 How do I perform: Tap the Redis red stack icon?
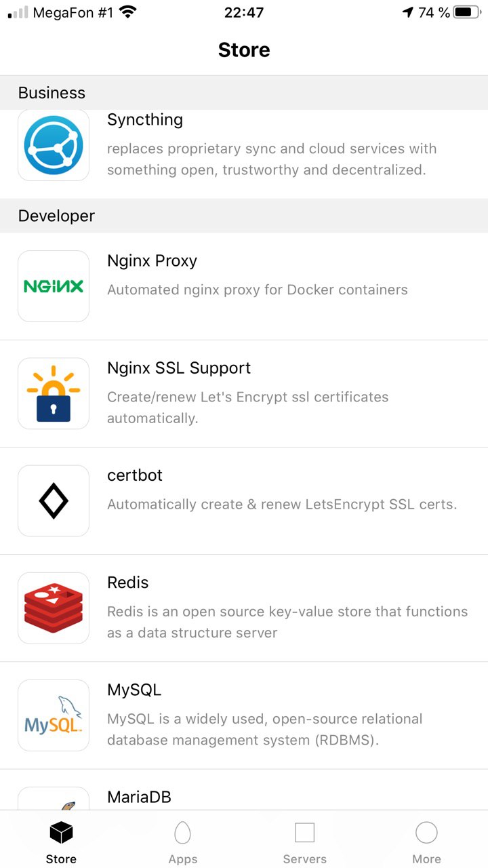[x=54, y=608]
